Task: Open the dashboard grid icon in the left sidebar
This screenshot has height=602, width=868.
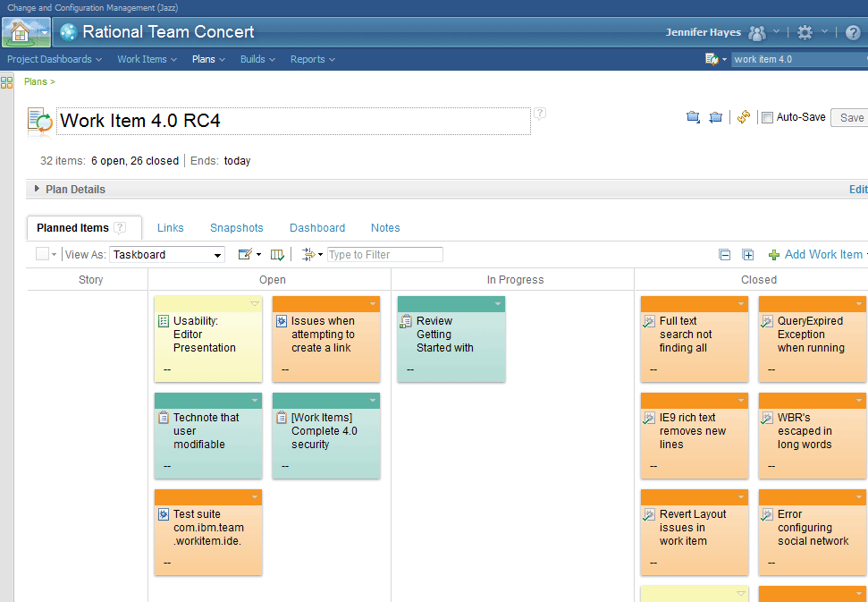Action: point(6,82)
